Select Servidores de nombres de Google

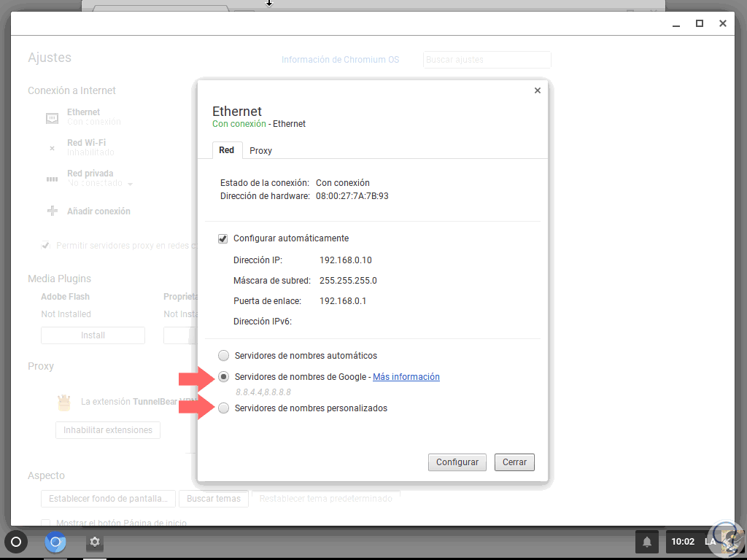coord(223,377)
